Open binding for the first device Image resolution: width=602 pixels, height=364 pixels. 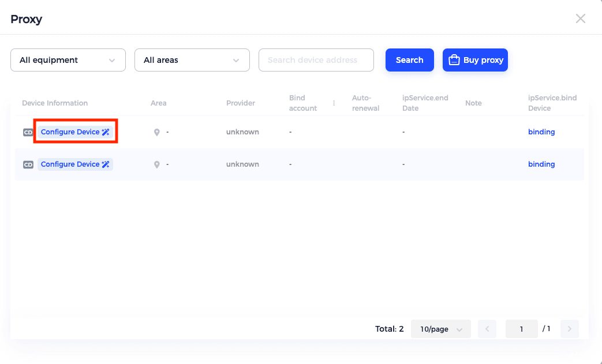[541, 132]
